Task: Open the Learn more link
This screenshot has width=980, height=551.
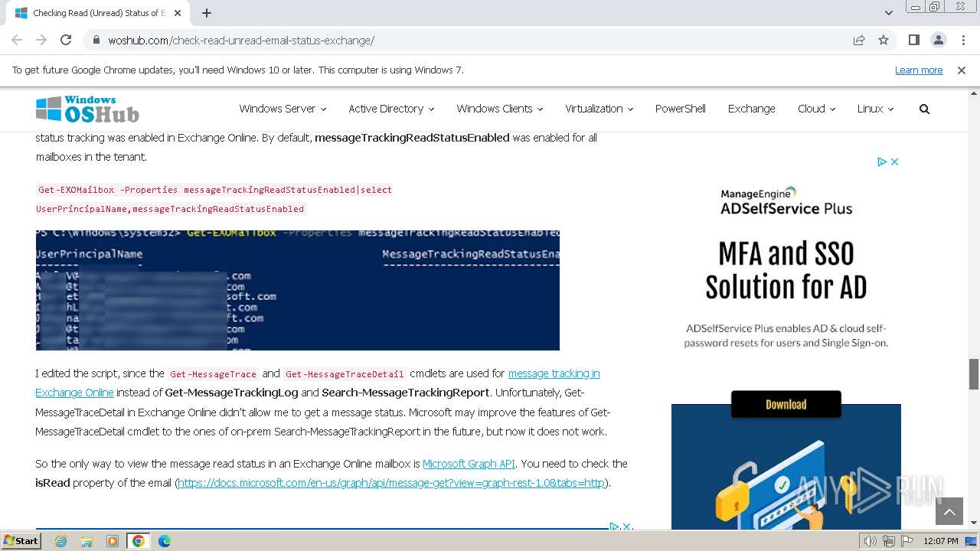Action: click(x=919, y=70)
